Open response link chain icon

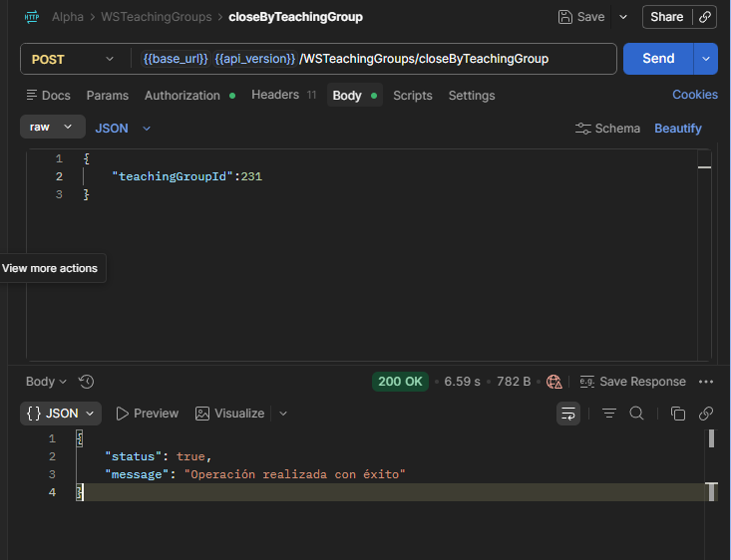pyautogui.click(x=706, y=414)
